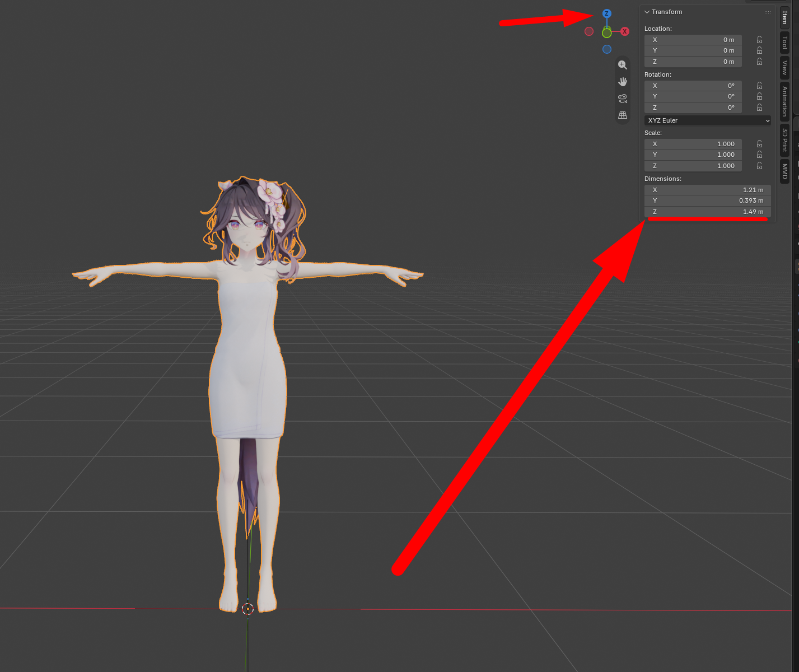
Task: Click the Scale Z field
Action: point(693,166)
